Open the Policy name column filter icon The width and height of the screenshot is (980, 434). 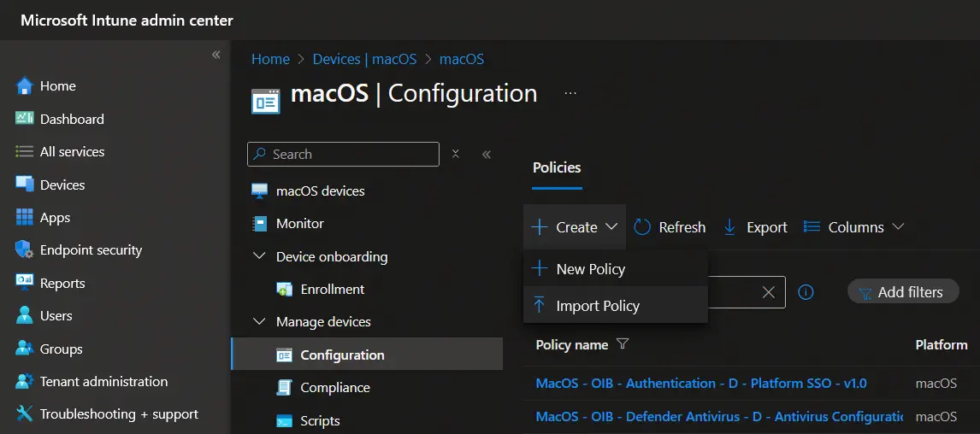pyautogui.click(x=623, y=344)
